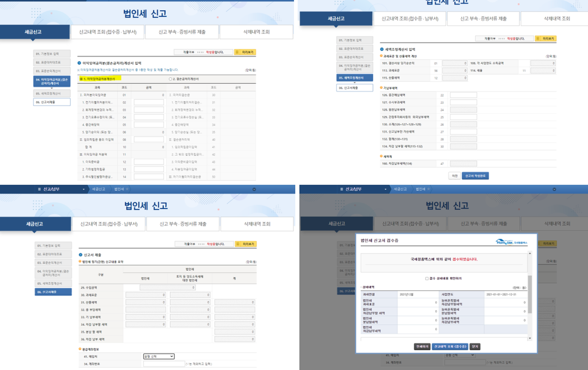
Task: Click the 이전 button on the 세액조정계산서 form
Action: click(x=455, y=176)
